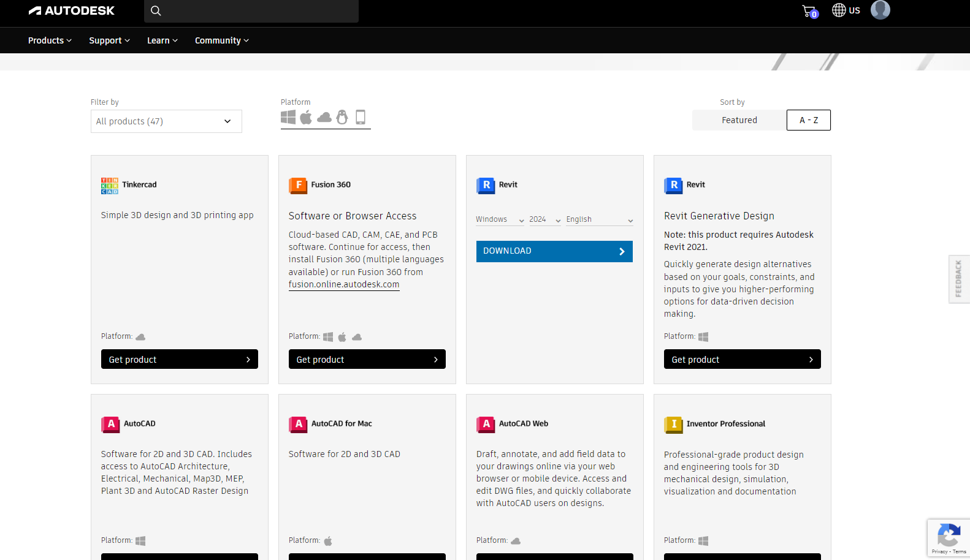Click the Tinkercad product icon
This screenshot has width=970, height=560.
(110, 186)
